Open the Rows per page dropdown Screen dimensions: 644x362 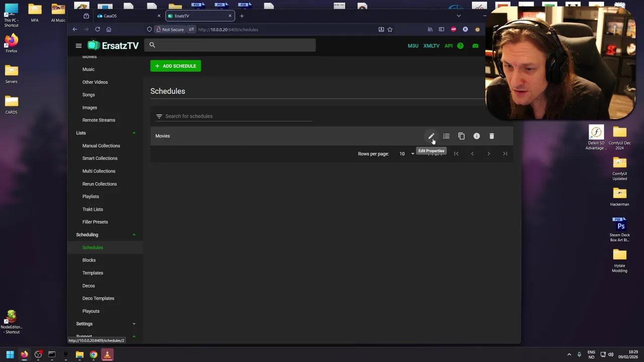(407, 154)
